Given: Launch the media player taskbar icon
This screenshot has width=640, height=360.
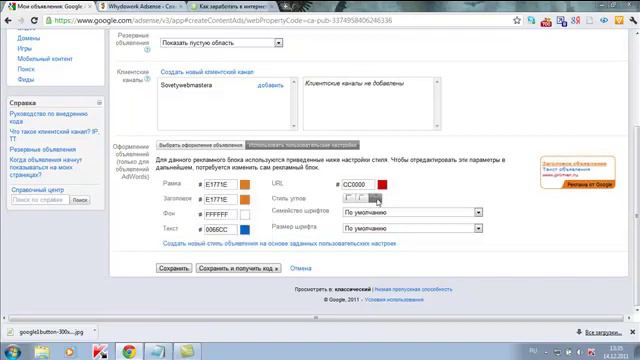Looking at the screenshot, I should (70, 351).
